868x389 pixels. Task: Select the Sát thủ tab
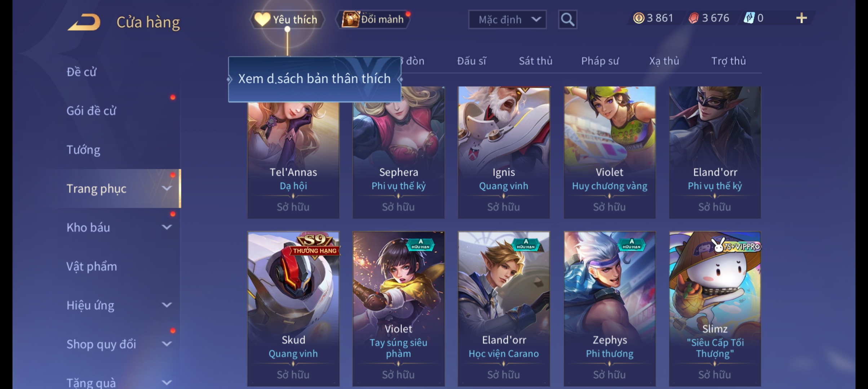pyautogui.click(x=535, y=61)
